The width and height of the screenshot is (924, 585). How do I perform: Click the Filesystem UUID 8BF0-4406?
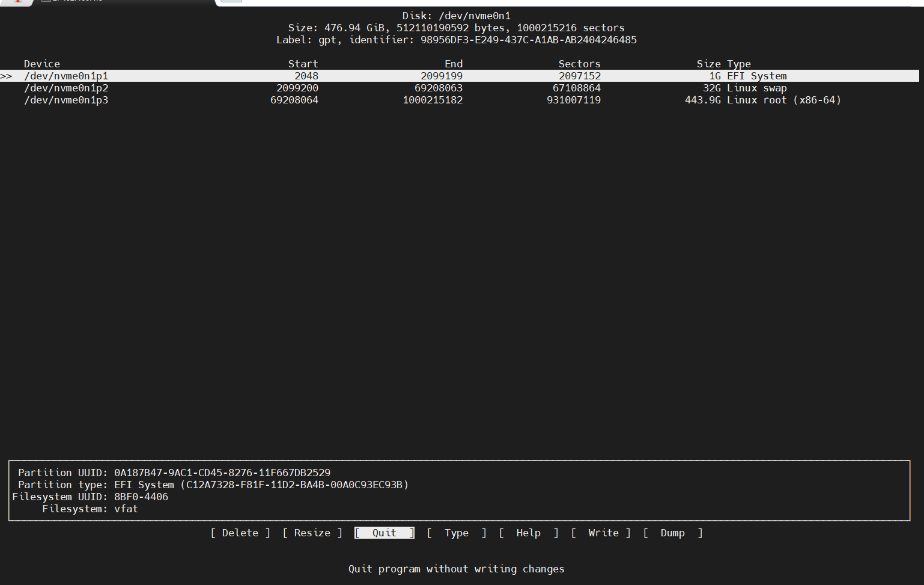(x=141, y=497)
